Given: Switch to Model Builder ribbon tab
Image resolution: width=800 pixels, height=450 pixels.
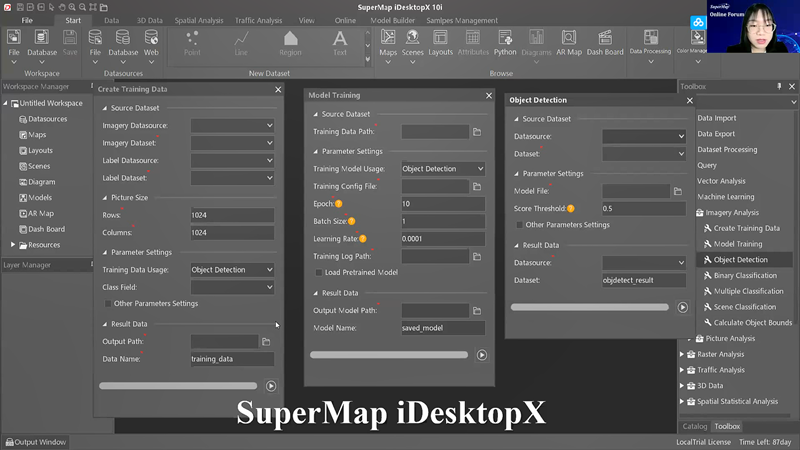Looking at the screenshot, I should coord(392,20).
